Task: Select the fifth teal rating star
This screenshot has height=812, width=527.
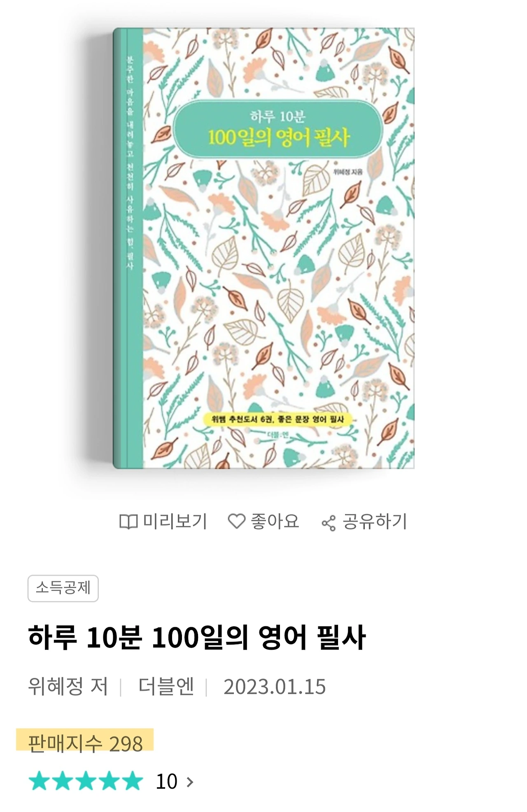Action: coord(133,781)
